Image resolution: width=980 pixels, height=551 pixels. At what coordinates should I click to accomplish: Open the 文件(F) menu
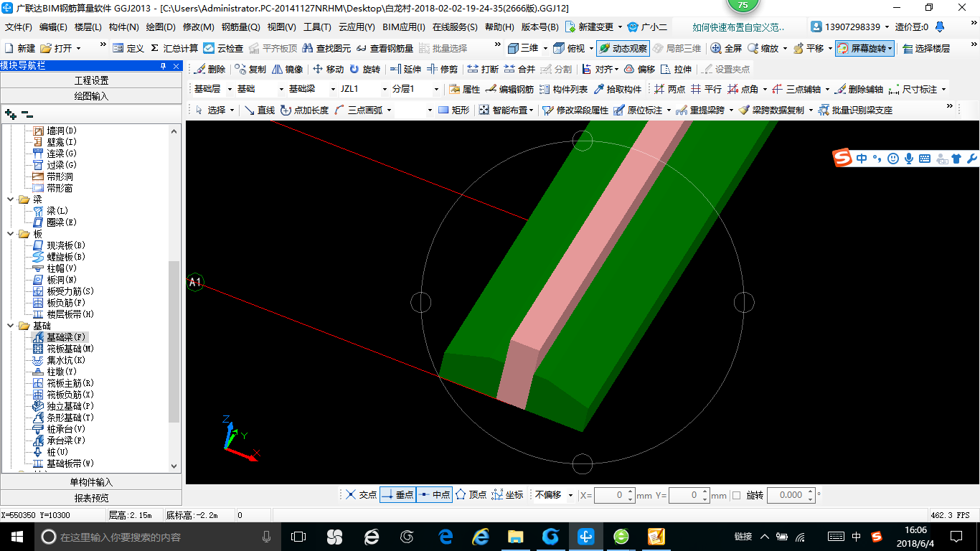point(19,27)
